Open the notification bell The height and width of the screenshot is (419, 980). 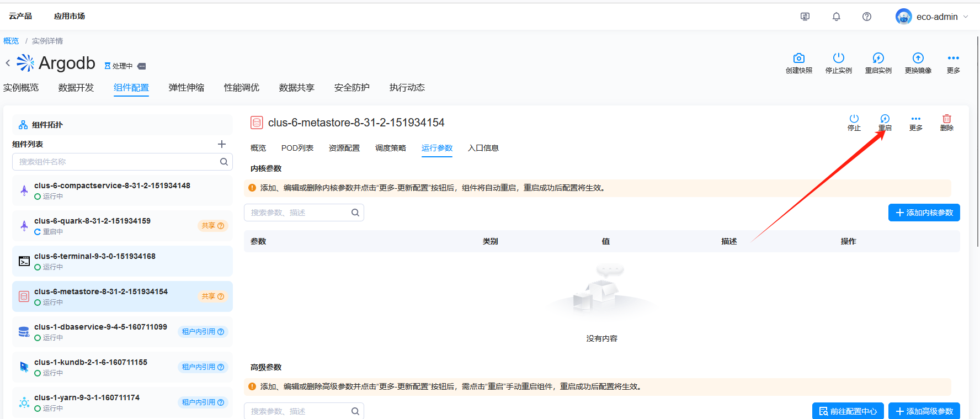(x=836, y=17)
